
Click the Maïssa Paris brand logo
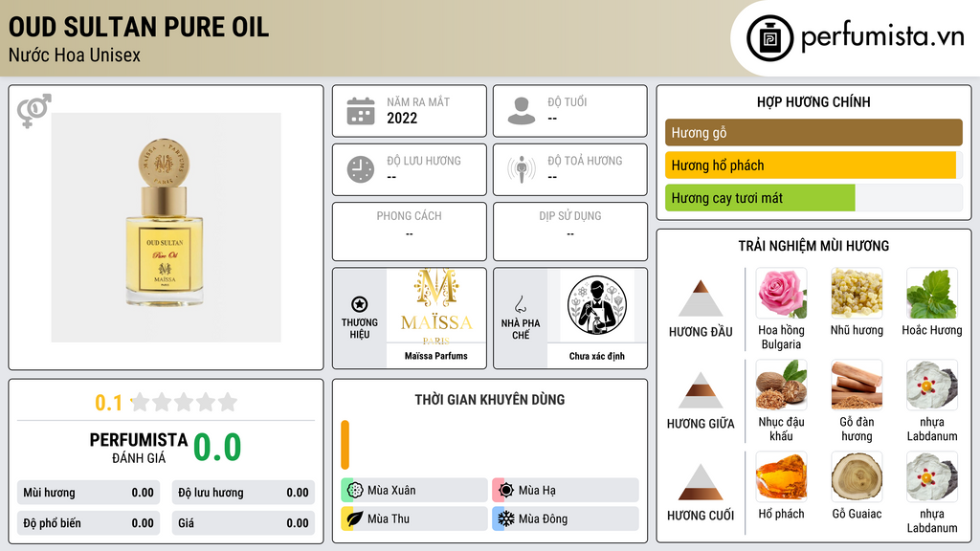tap(436, 306)
